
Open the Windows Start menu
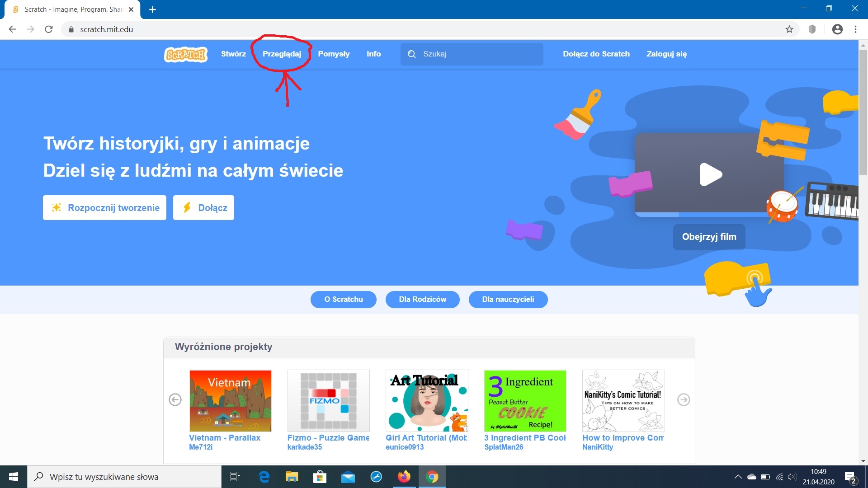point(14,477)
